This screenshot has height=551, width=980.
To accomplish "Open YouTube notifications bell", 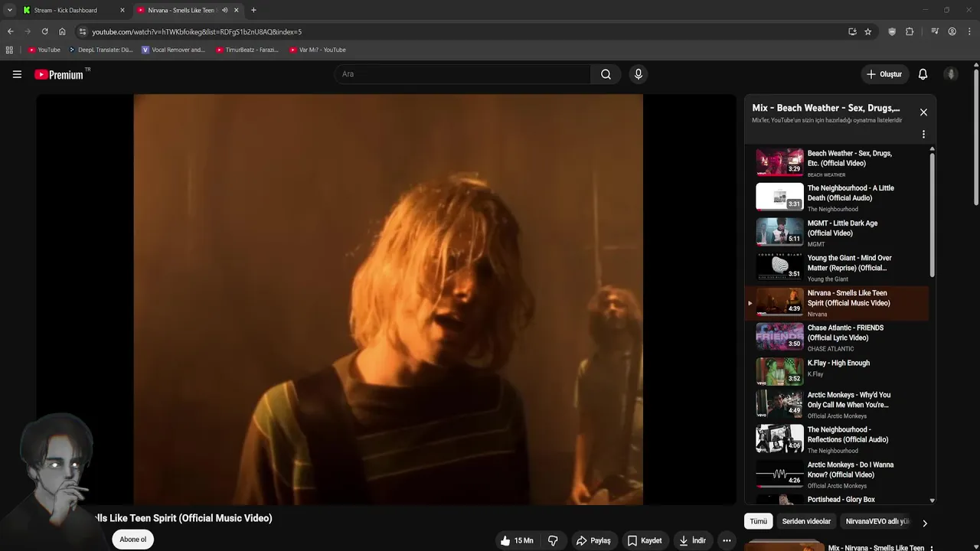I will coord(923,74).
